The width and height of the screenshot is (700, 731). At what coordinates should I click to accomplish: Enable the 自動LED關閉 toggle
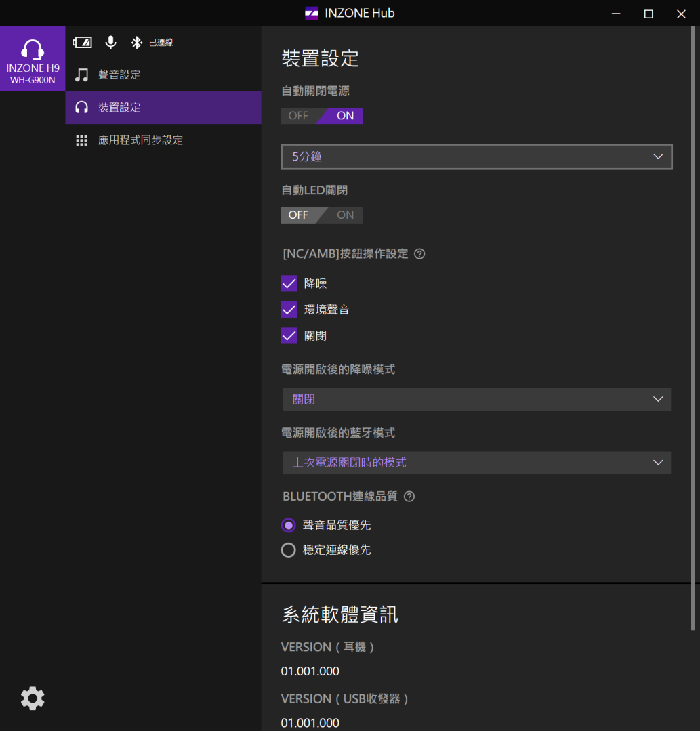tap(344, 215)
